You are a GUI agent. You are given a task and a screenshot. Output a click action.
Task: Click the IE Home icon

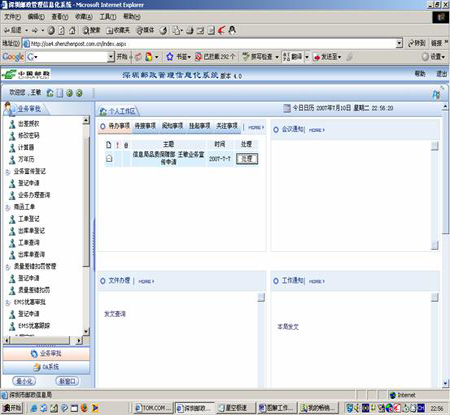(72, 30)
